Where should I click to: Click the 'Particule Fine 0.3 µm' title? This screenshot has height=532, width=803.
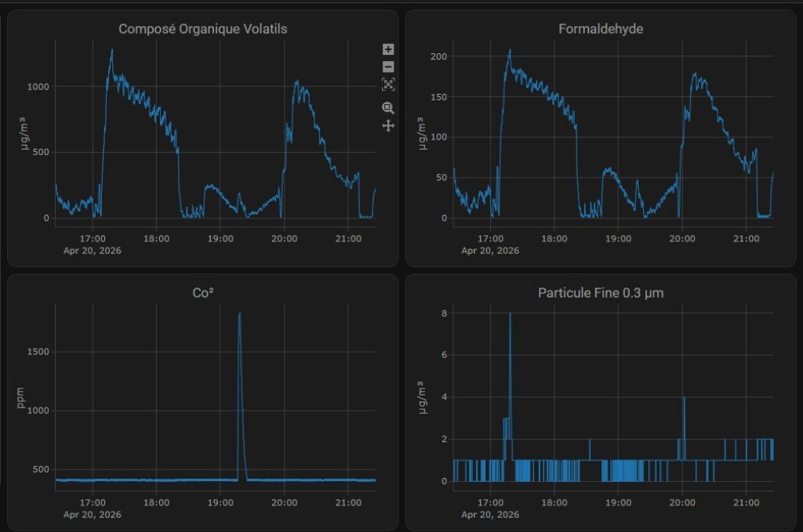pyautogui.click(x=601, y=293)
